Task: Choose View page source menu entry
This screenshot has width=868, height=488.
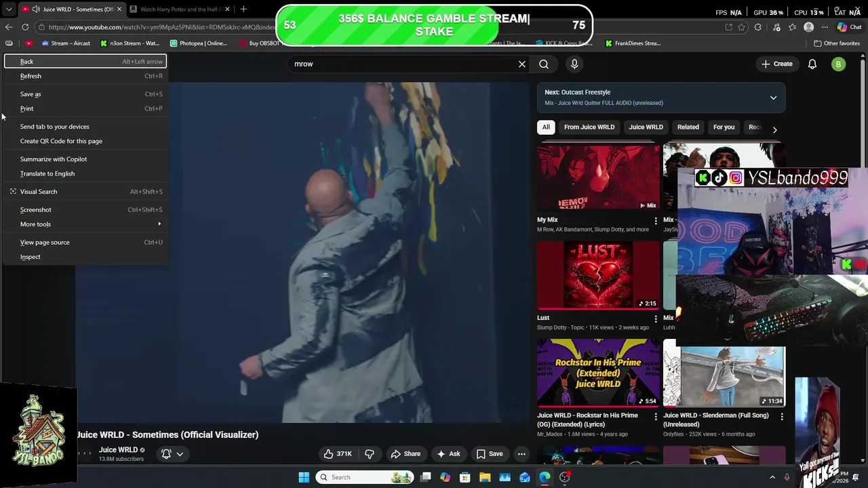Action: [85, 243]
